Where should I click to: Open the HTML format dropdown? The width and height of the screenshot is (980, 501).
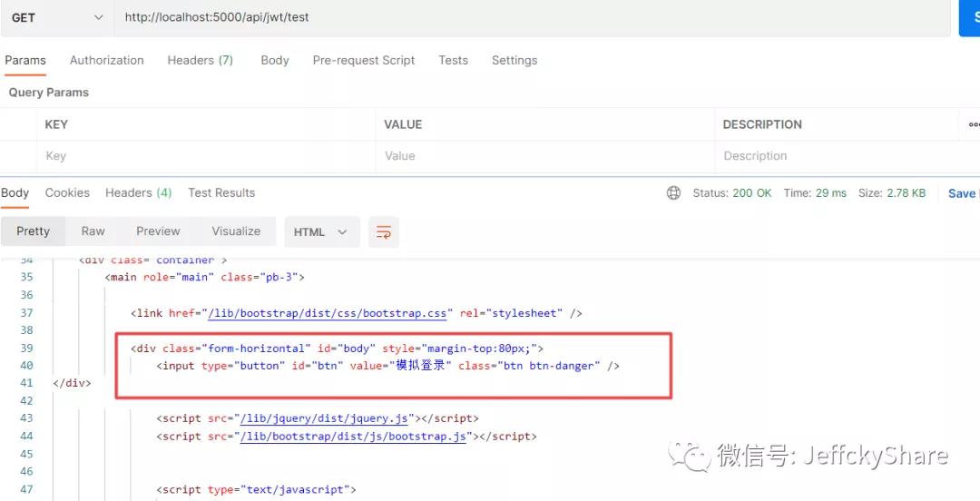(x=322, y=232)
